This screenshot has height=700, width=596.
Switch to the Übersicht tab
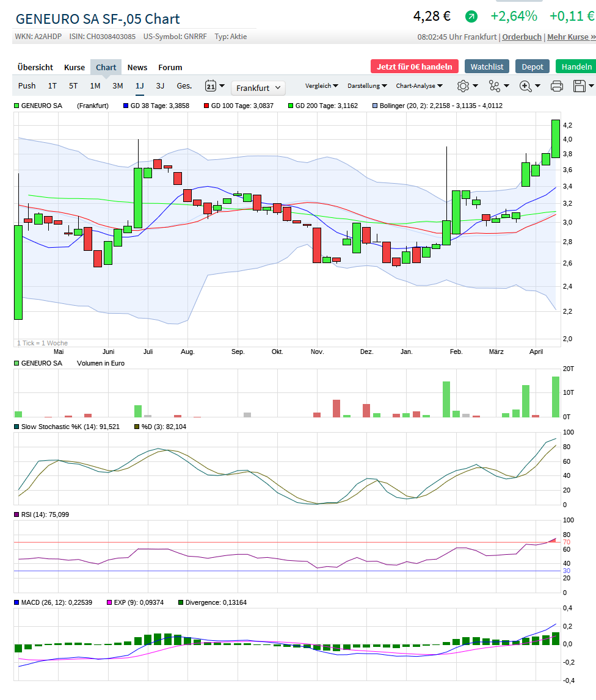(35, 67)
